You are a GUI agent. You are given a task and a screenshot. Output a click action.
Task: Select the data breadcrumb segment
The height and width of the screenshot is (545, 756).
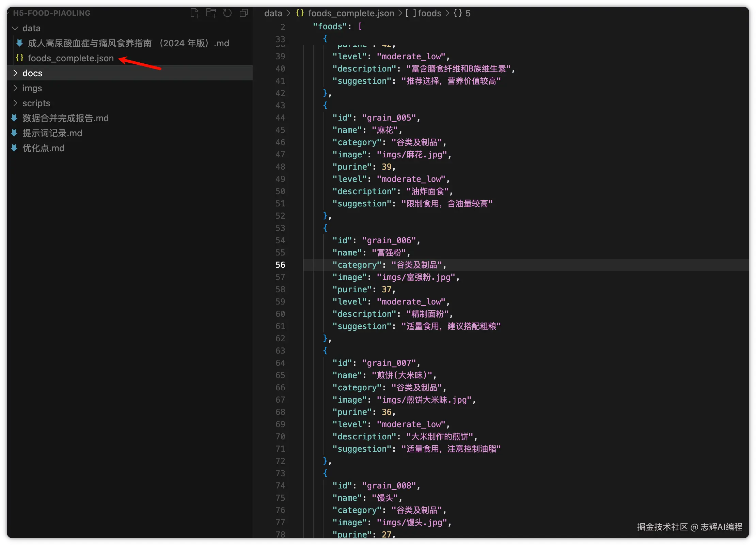[273, 13]
